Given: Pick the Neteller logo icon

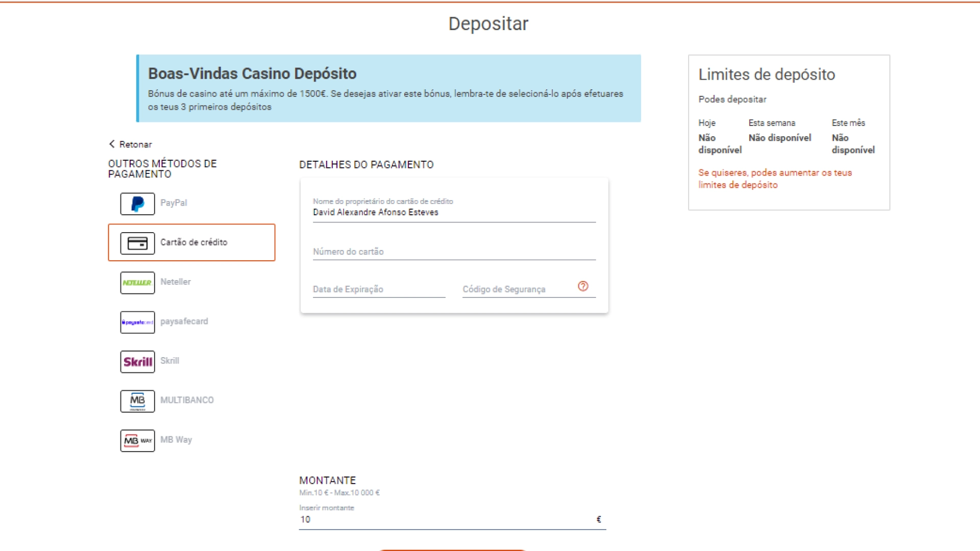Looking at the screenshot, I should pyautogui.click(x=137, y=283).
